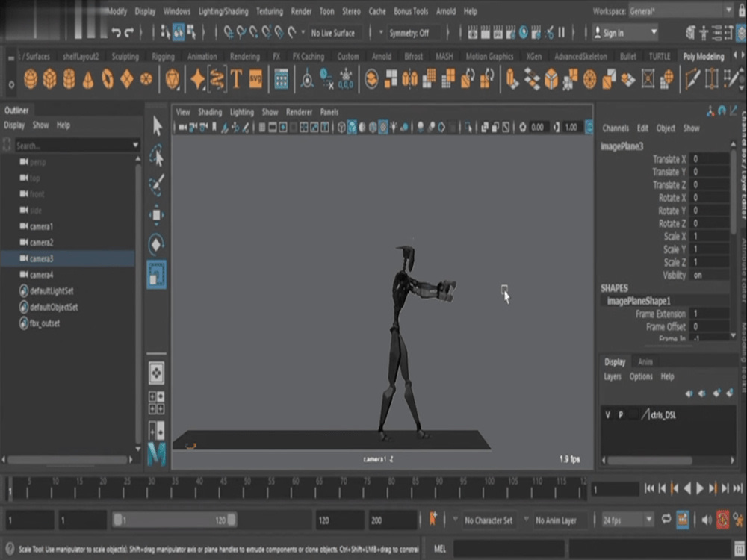Activate the Scale tool
This screenshot has height=560, width=747.
pos(156,274)
